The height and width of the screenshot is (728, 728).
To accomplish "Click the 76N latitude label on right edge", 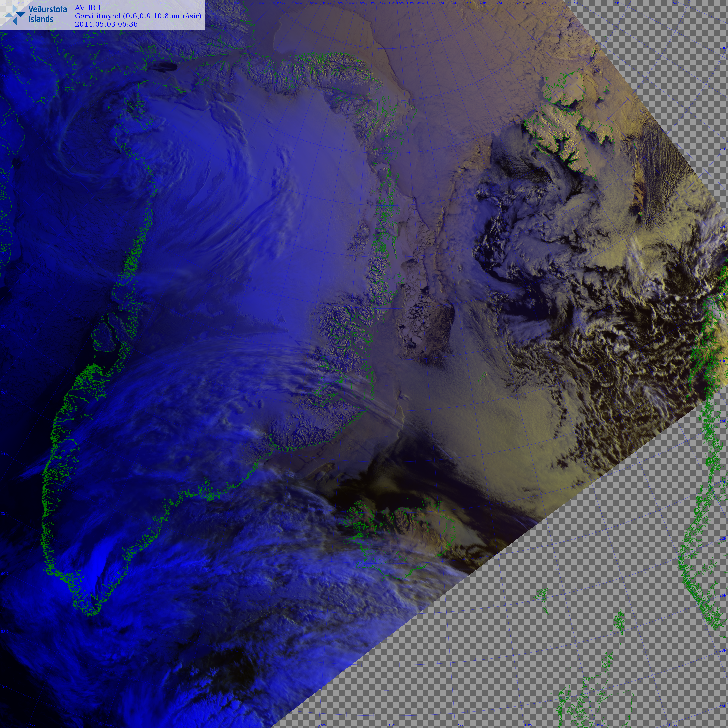I will [x=723, y=48].
